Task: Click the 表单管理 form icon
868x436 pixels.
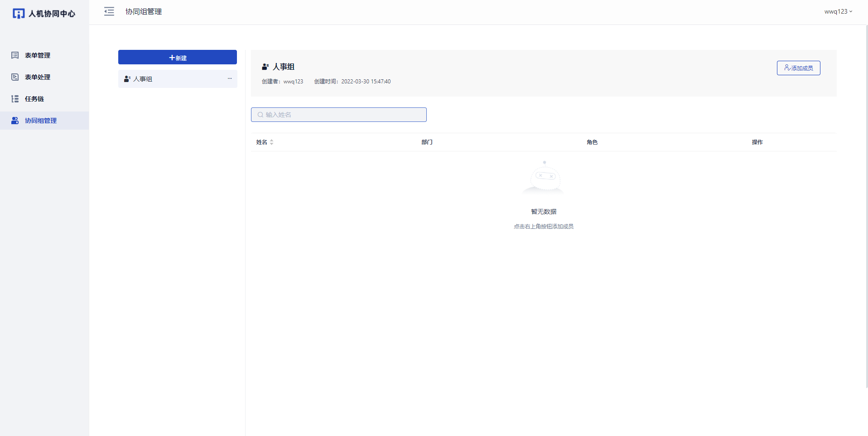Action: [x=15, y=55]
